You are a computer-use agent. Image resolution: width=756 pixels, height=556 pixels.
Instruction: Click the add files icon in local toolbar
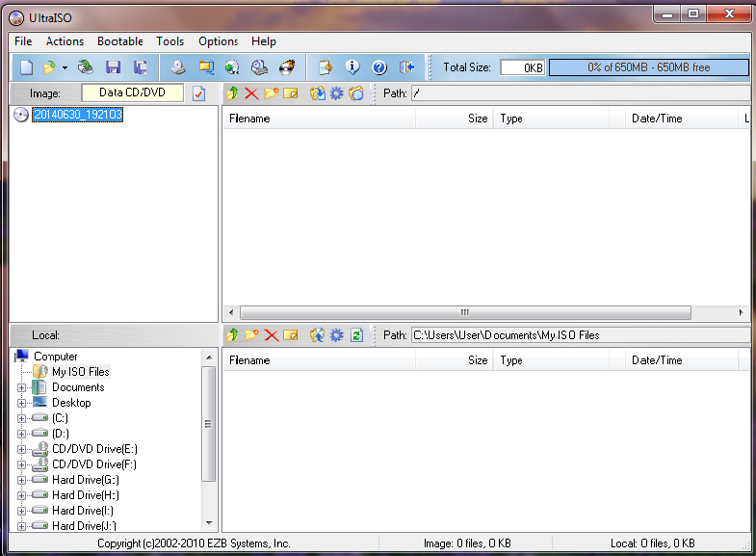coord(317,334)
